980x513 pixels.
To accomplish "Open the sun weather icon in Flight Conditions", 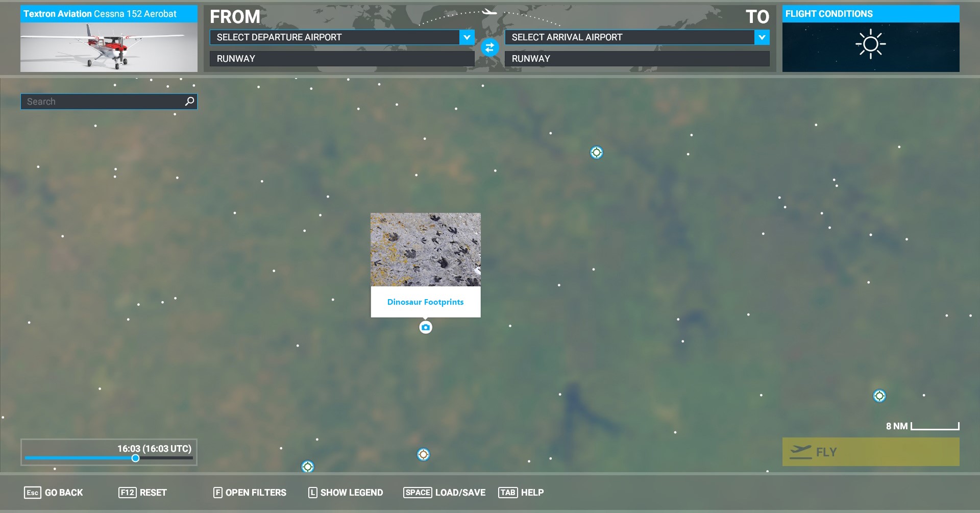I will click(x=871, y=44).
